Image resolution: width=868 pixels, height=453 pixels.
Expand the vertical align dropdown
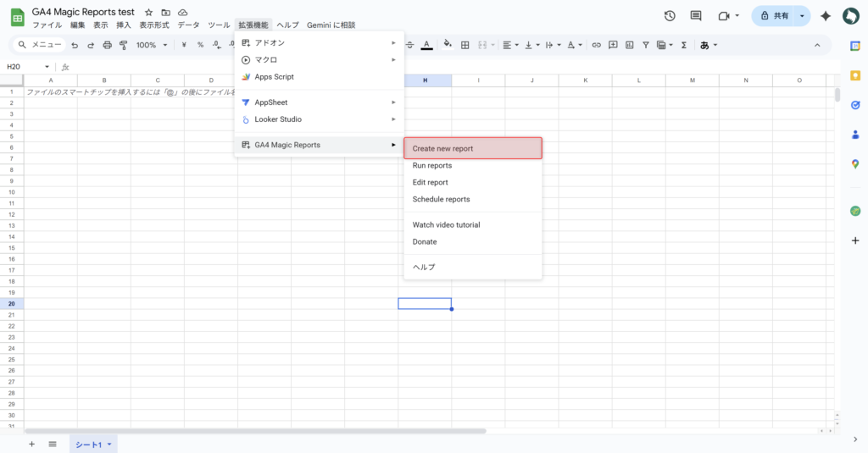pos(537,46)
